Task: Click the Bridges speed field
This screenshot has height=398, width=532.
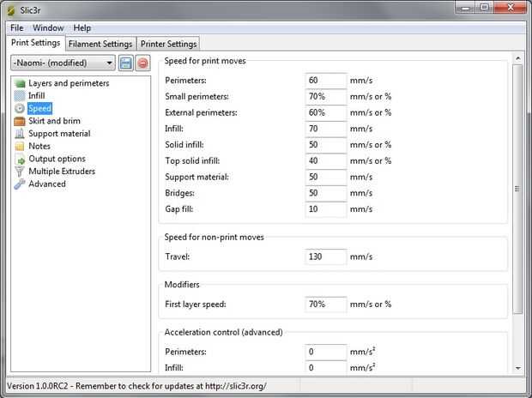Action: [x=326, y=193]
